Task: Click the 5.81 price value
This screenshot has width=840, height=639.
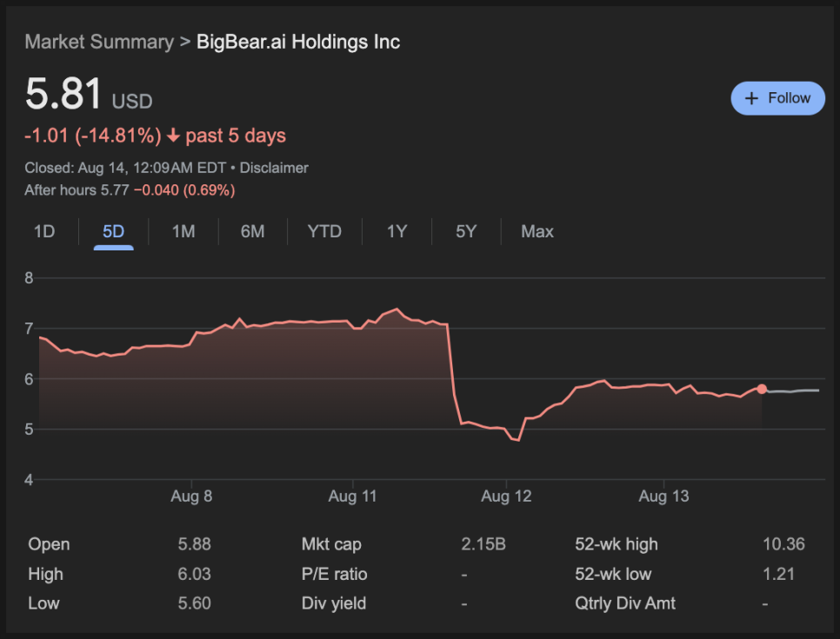Action: pos(63,94)
